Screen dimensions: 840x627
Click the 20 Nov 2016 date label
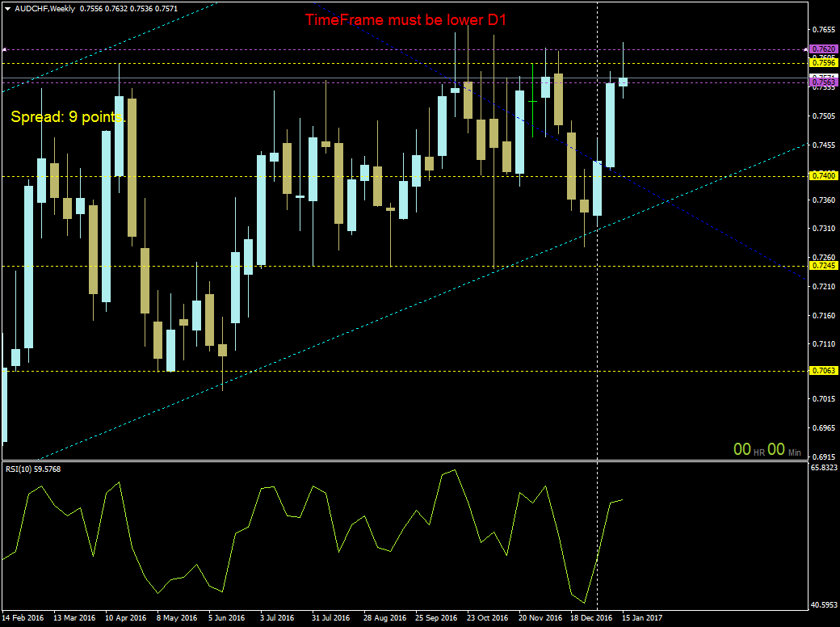point(540,618)
